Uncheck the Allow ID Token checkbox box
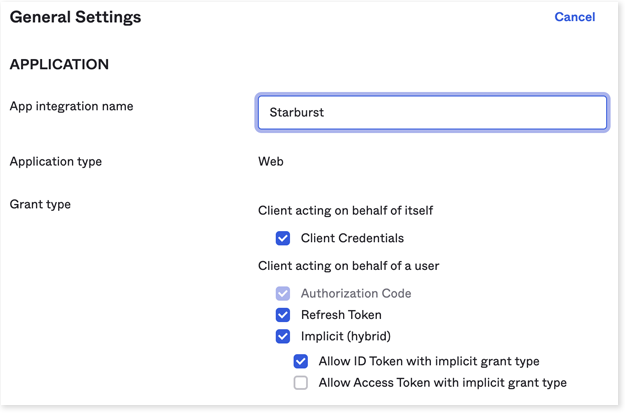The image size is (625, 415). pyautogui.click(x=301, y=361)
